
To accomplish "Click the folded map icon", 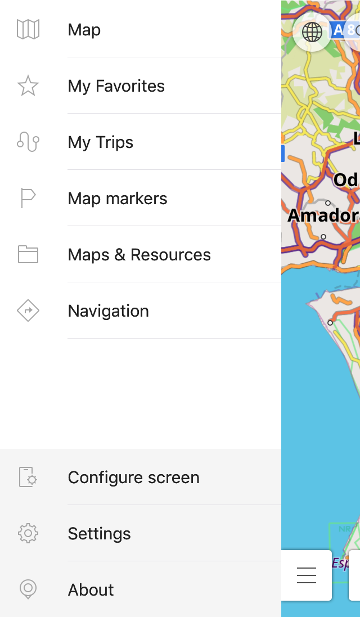I will click(28, 30).
